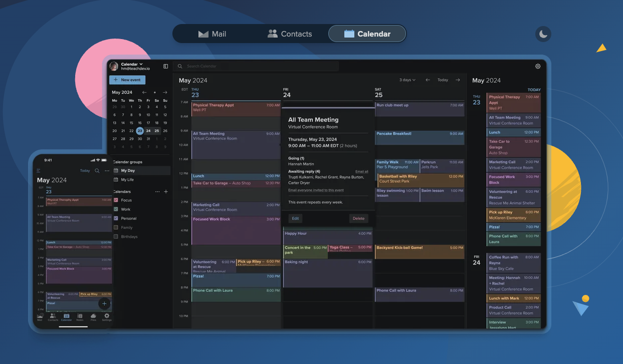The image size is (623, 364).
Task: Open the Concert in the park event
Action: 305,251
